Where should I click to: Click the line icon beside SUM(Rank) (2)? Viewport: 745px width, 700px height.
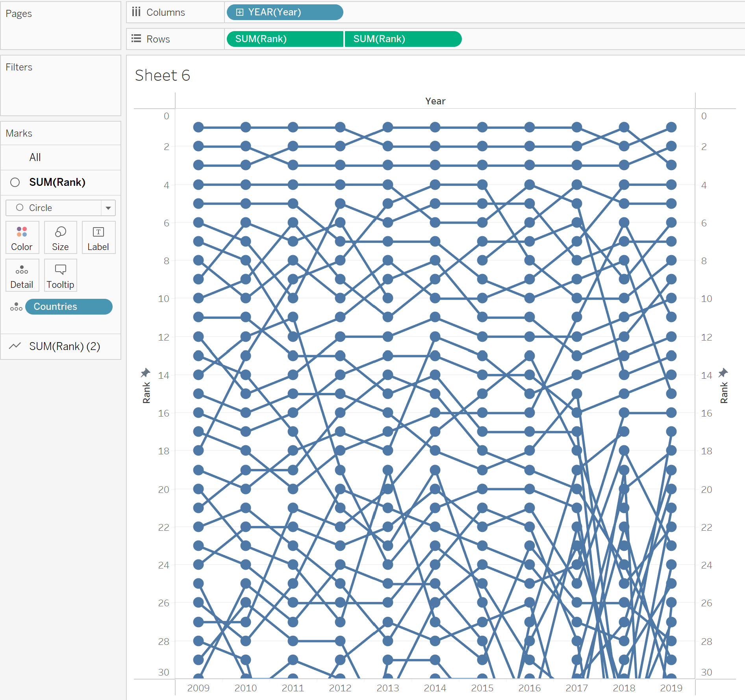coord(15,346)
